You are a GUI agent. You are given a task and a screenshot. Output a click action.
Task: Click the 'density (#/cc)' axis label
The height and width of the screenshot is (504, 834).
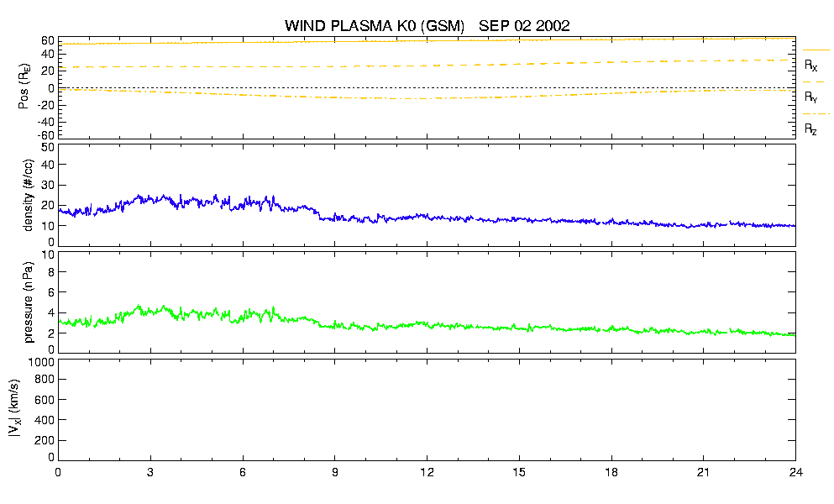click(29, 196)
